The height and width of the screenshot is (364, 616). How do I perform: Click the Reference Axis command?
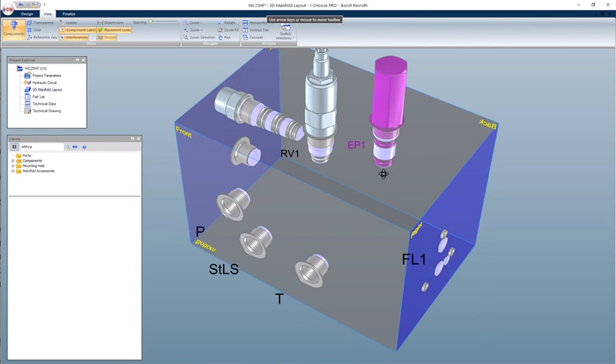(x=43, y=37)
